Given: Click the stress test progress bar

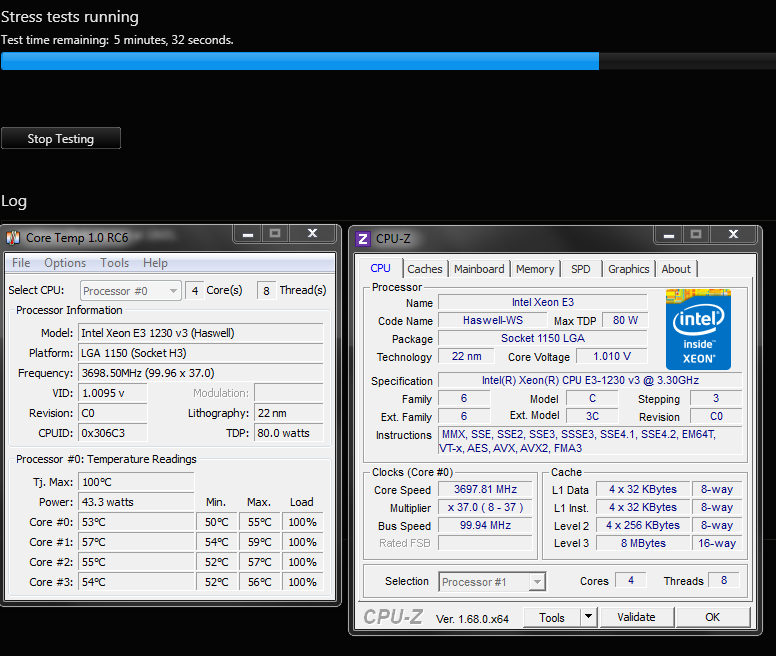Looking at the screenshot, I should 388,61.
